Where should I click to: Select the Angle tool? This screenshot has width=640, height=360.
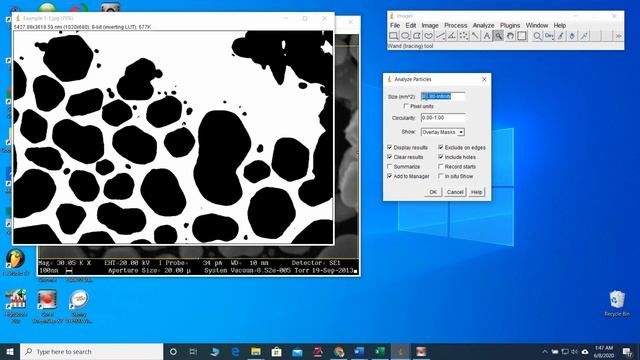(x=452, y=36)
